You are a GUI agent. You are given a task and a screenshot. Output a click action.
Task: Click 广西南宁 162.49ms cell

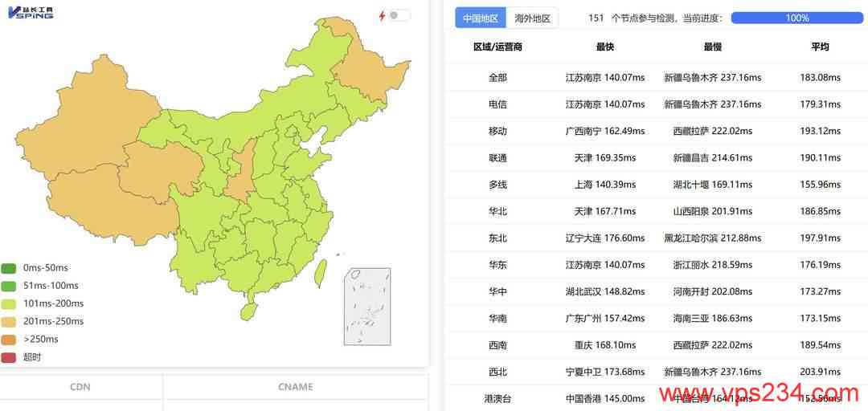click(605, 131)
